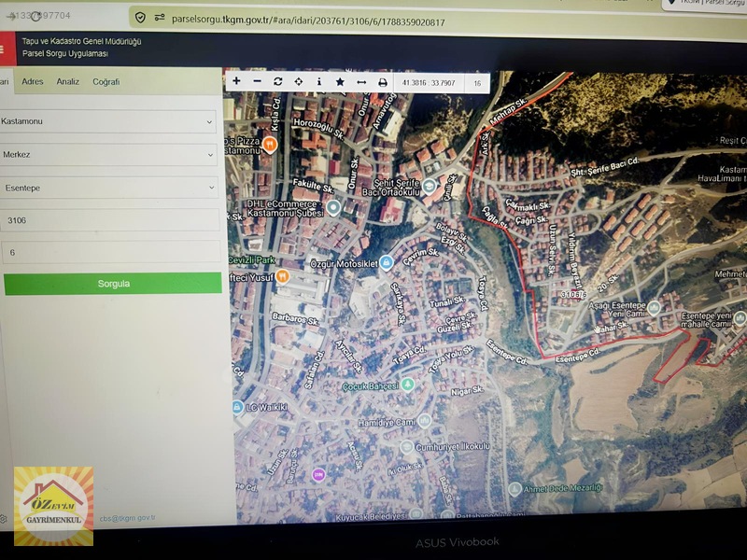Viewport: 747px width, 560px height.
Task: Zoom in on the map with plus icon
Action: (236, 81)
